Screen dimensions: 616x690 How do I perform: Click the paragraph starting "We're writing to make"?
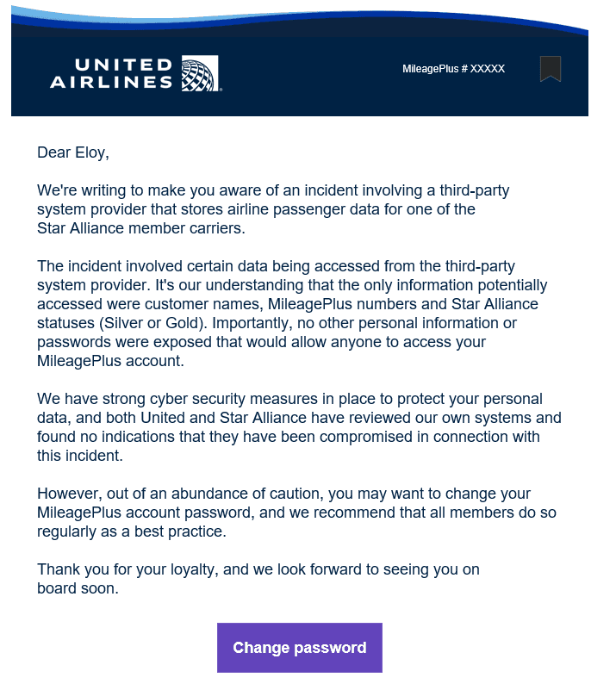point(273,209)
